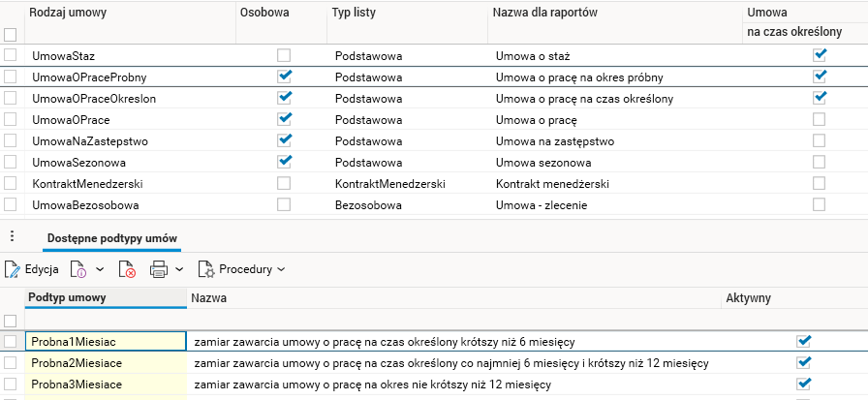
Task: Click the Edycja edit icon
Action: [13, 269]
